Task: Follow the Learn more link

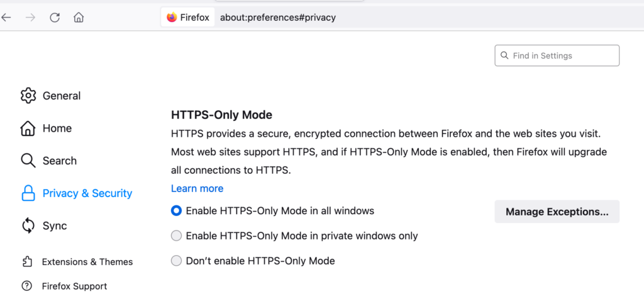Action: click(197, 188)
